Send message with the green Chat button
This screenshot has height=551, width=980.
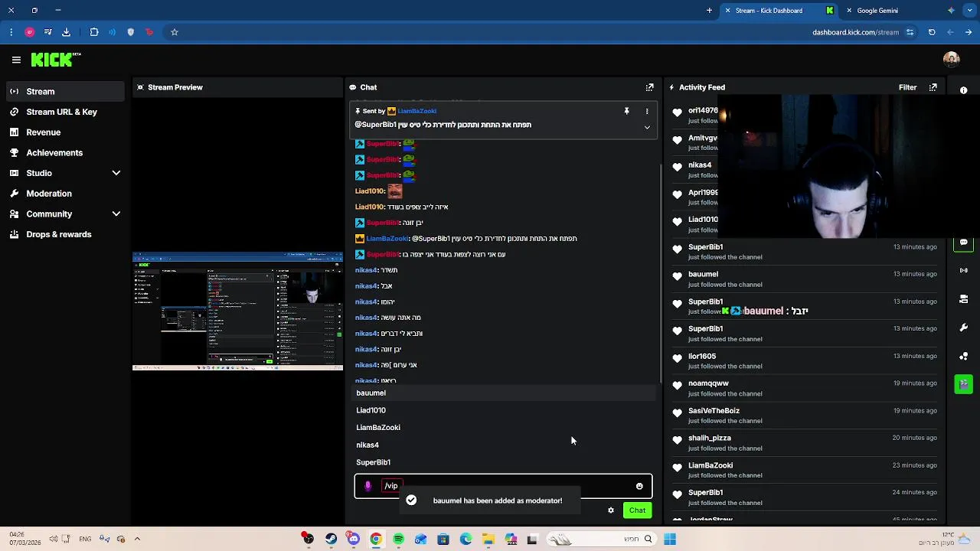637,510
